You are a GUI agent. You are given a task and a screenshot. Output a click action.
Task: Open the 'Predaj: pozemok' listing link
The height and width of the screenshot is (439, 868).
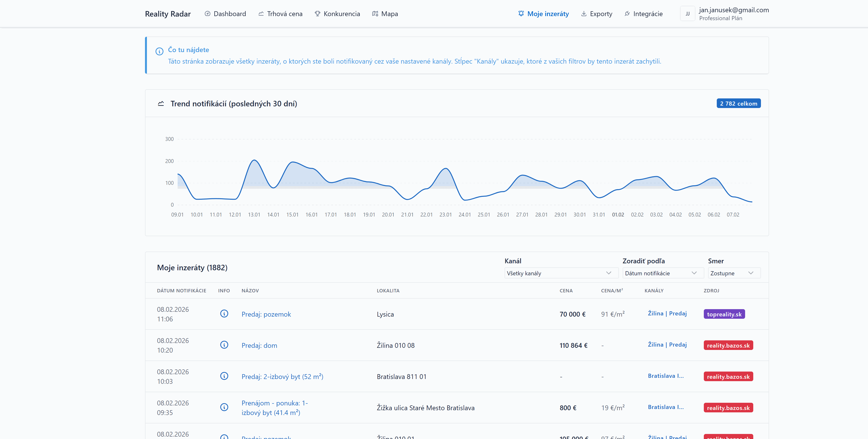tap(266, 314)
